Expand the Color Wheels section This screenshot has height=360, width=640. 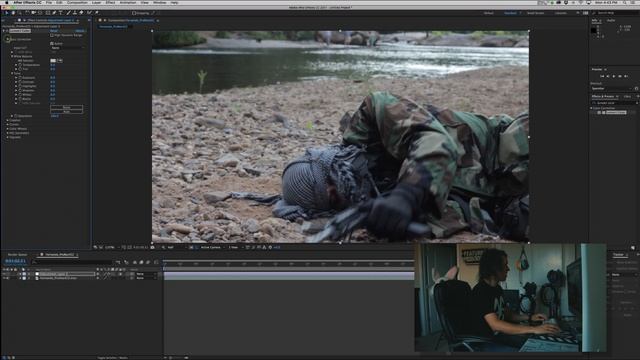pos(7,129)
